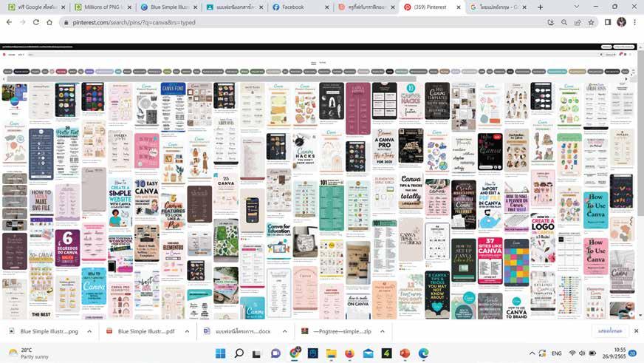Open the Chrome side panel

(608, 23)
